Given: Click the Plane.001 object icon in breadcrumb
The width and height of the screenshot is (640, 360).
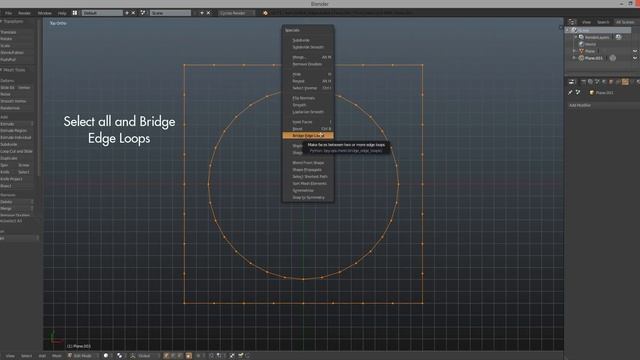Looking at the screenshot, I should pyautogui.click(x=592, y=93).
